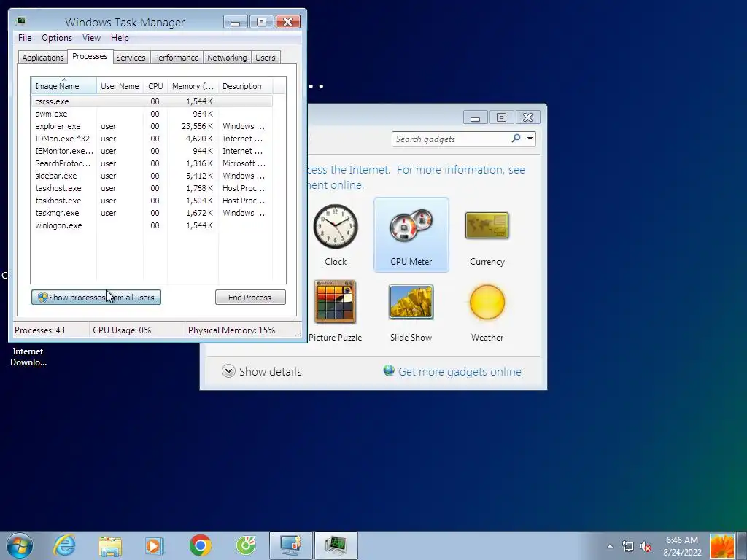
Task: Click the muted volume tray icon
Action: tap(646, 546)
